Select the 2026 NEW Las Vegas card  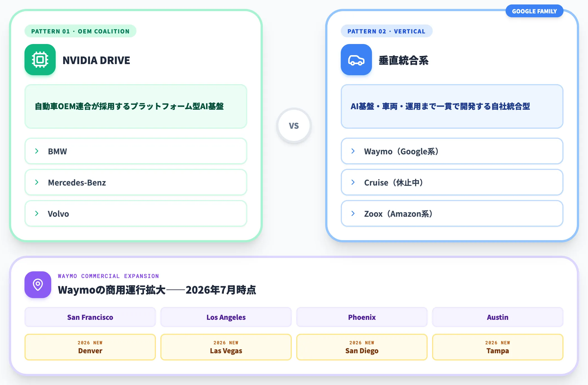[226, 347]
